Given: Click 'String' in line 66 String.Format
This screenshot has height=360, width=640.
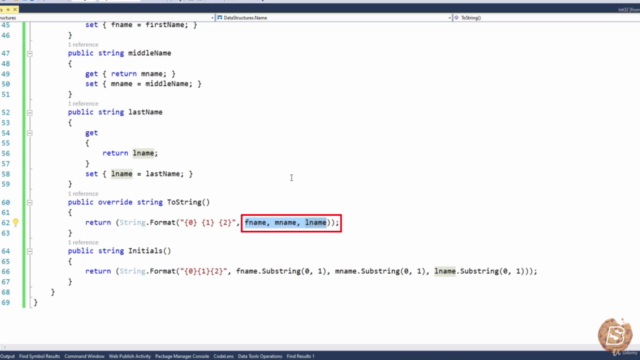Looking at the screenshot, I should [132, 271].
